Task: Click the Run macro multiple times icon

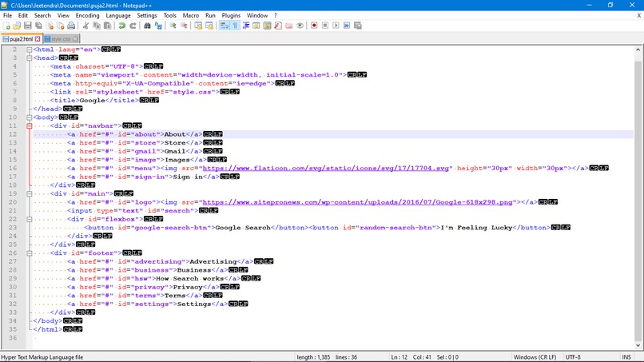Action: [x=347, y=26]
